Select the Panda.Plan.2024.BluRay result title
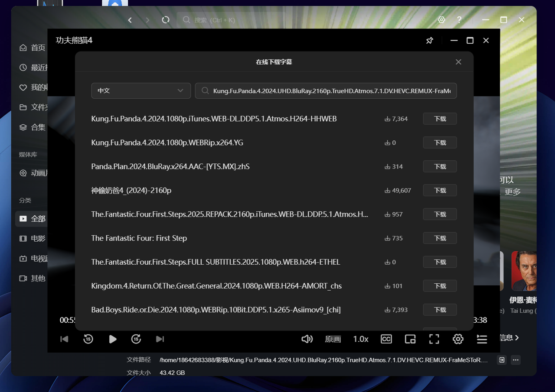The height and width of the screenshot is (392, 555). (170, 166)
